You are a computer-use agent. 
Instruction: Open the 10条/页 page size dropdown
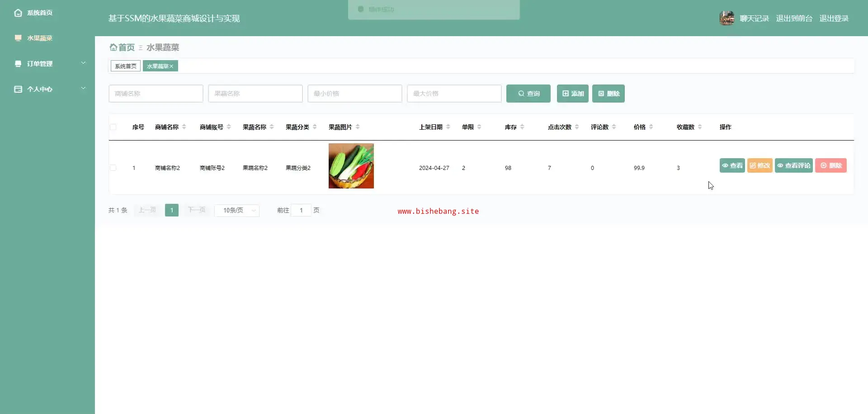tap(237, 210)
